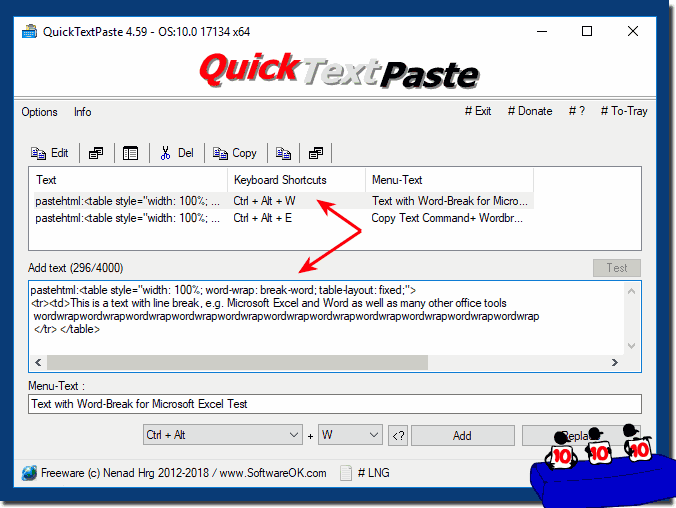Click the horizontal scrollbar thumb

pyautogui.click(x=238, y=362)
